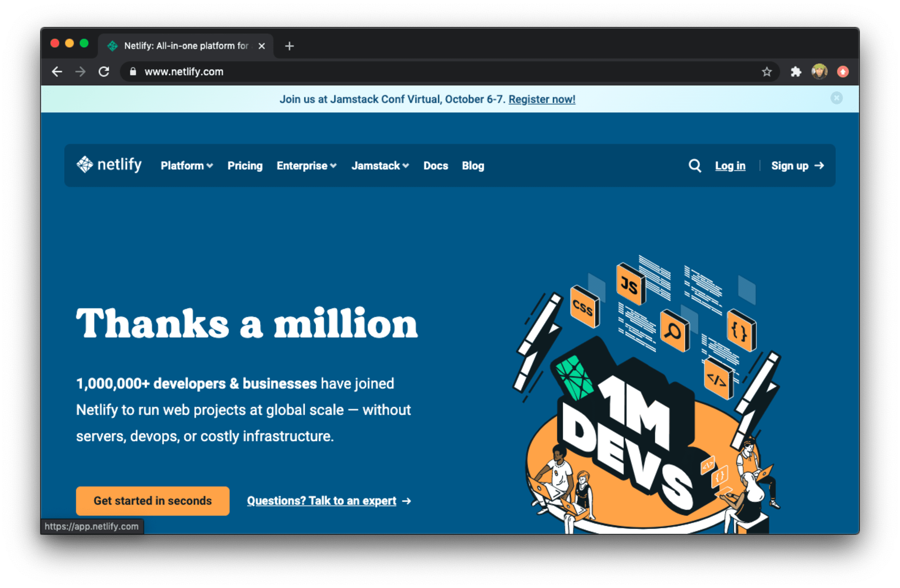Click the browser back arrow
This screenshot has height=588, width=900.
pos(57,71)
